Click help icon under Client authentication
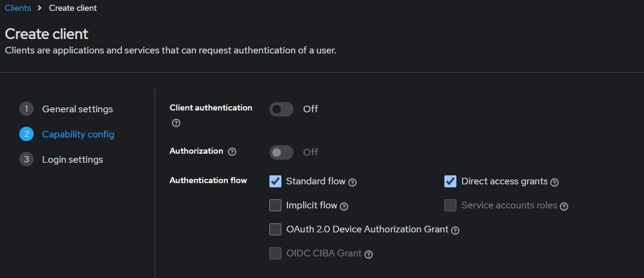 (x=176, y=123)
